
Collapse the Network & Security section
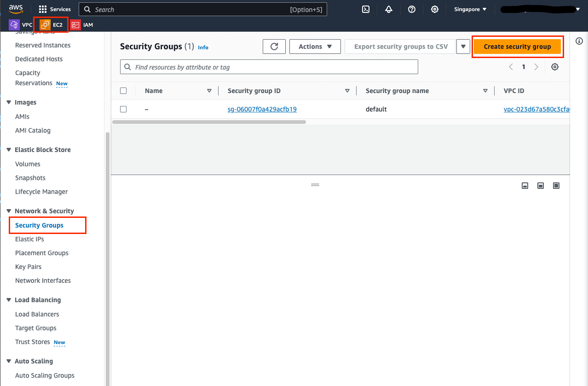pyautogui.click(x=9, y=211)
